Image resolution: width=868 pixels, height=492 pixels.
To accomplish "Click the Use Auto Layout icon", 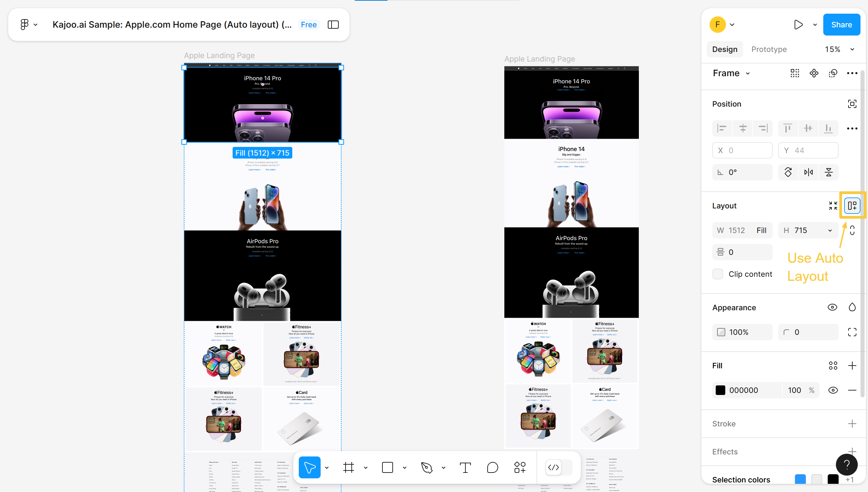I will pyautogui.click(x=852, y=206).
